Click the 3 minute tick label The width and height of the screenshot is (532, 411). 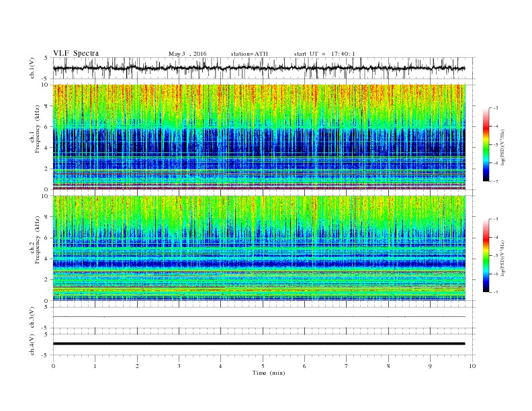click(x=179, y=366)
